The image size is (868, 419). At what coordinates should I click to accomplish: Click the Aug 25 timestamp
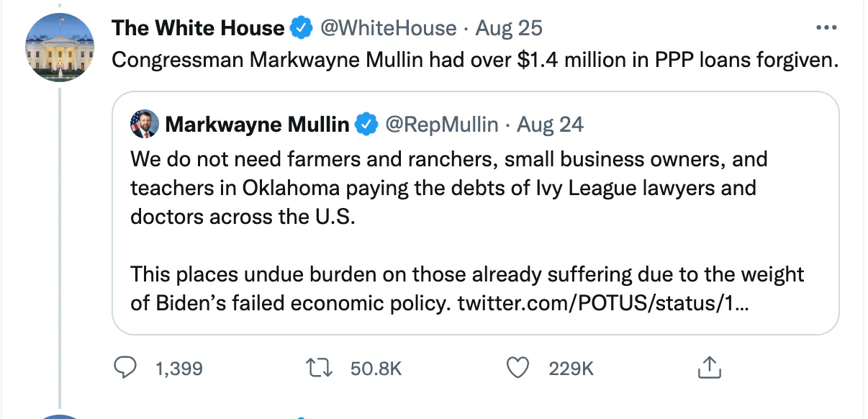point(509,29)
